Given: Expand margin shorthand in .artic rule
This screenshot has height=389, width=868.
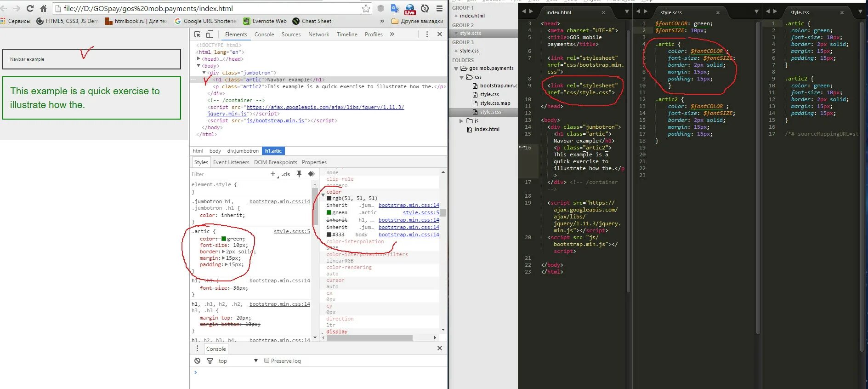Looking at the screenshot, I should (223, 258).
